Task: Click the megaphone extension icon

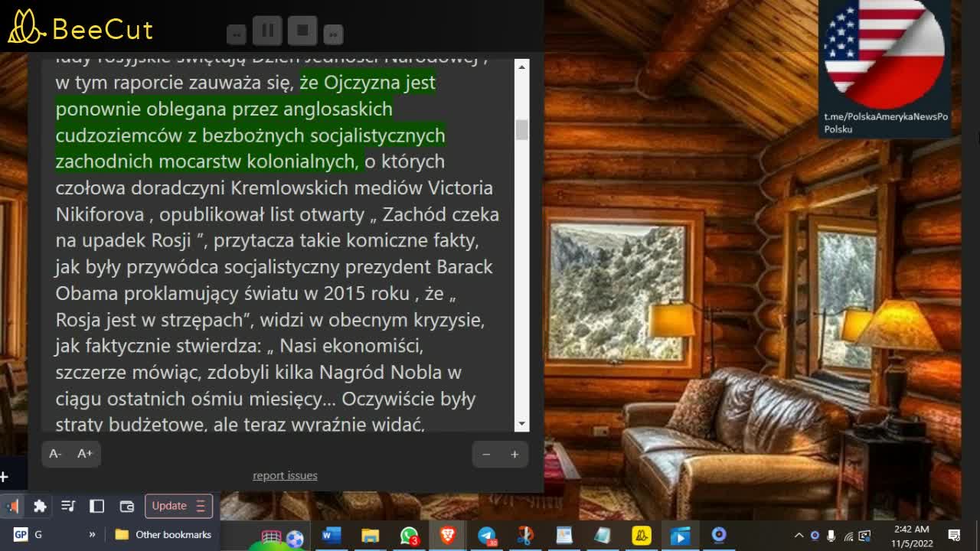Action: 13,506
